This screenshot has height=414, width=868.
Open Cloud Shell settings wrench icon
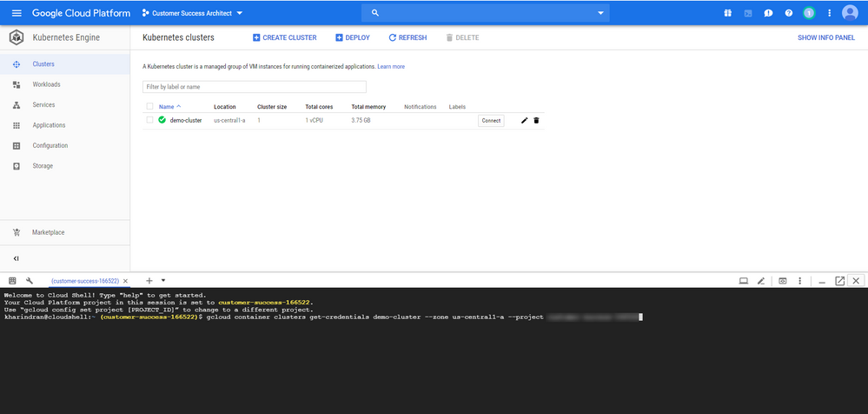point(30,281)
